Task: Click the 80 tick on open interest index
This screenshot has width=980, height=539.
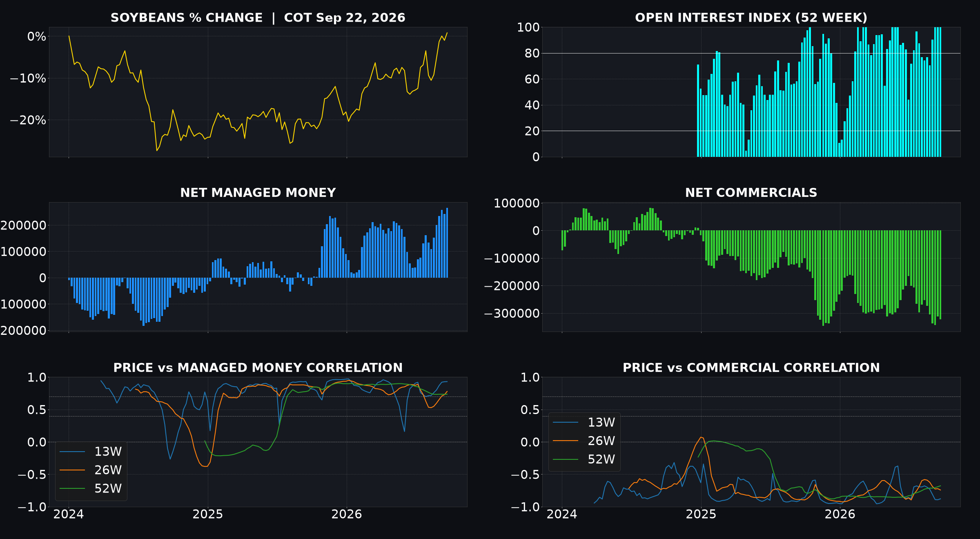Action: pos(532,53)
